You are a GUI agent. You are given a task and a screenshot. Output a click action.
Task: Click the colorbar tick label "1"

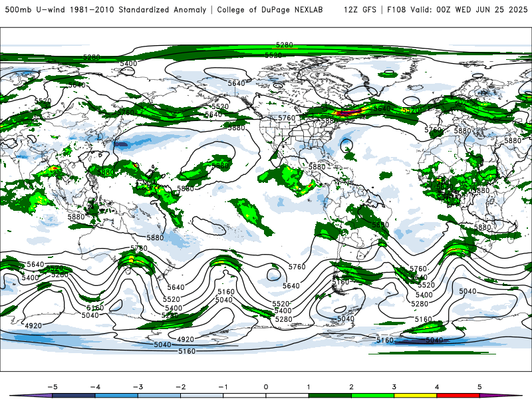(x=309, y=387)
